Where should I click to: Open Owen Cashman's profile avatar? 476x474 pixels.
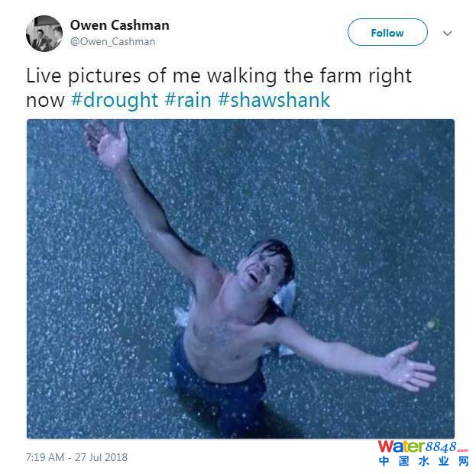(44, 34)
